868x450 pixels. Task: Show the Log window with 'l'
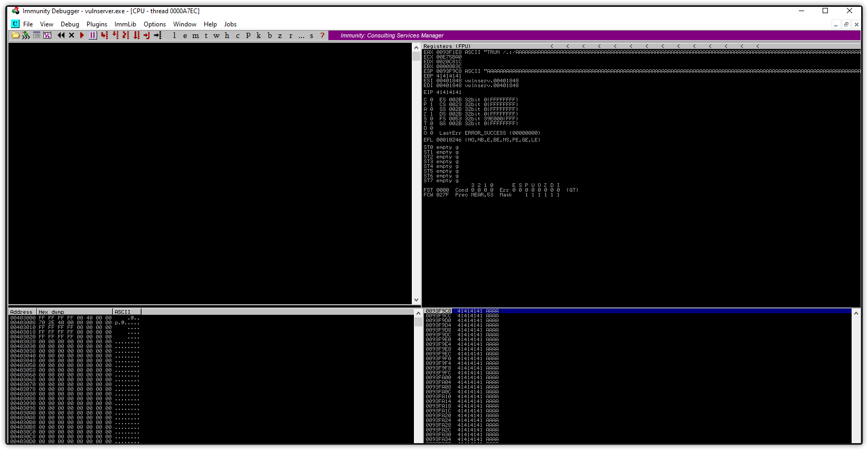pos(174,35)
